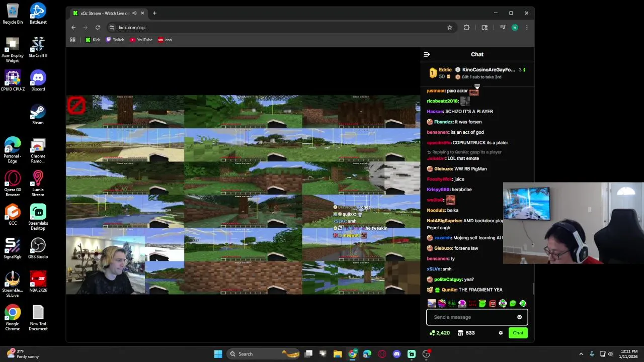View site information icon in address bar
This screenshot has width=644, height=362.
pyautogui.click(x=111, y=28)
